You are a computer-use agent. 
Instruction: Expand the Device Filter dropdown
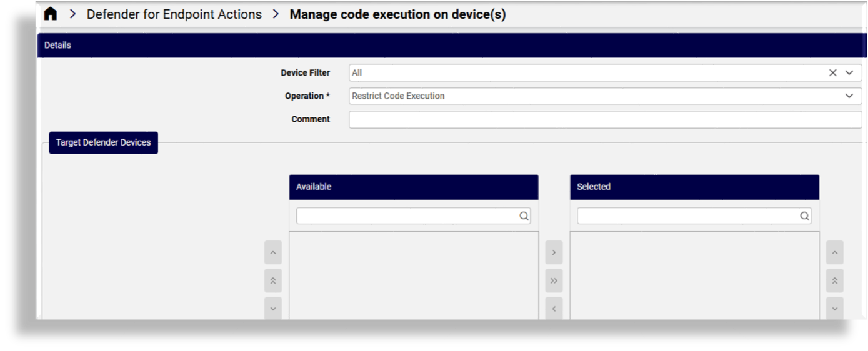click(x=849, y=73)
